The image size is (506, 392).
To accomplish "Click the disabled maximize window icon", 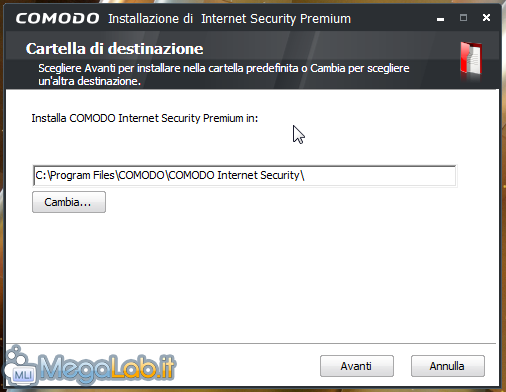I will point(463,18).
